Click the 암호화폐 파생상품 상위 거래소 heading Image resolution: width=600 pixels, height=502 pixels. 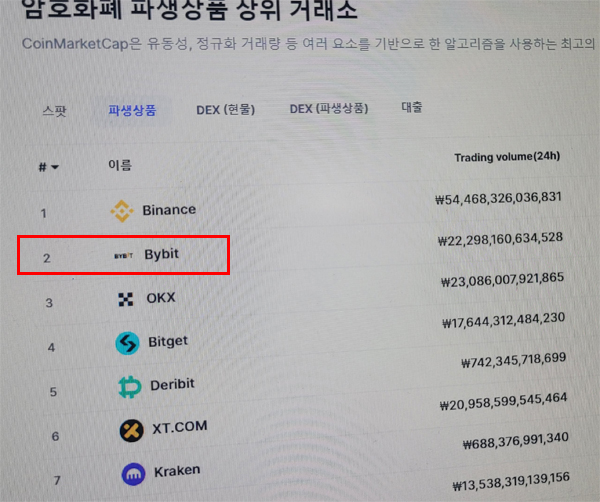pyautogui.click(x=190, y=9)
